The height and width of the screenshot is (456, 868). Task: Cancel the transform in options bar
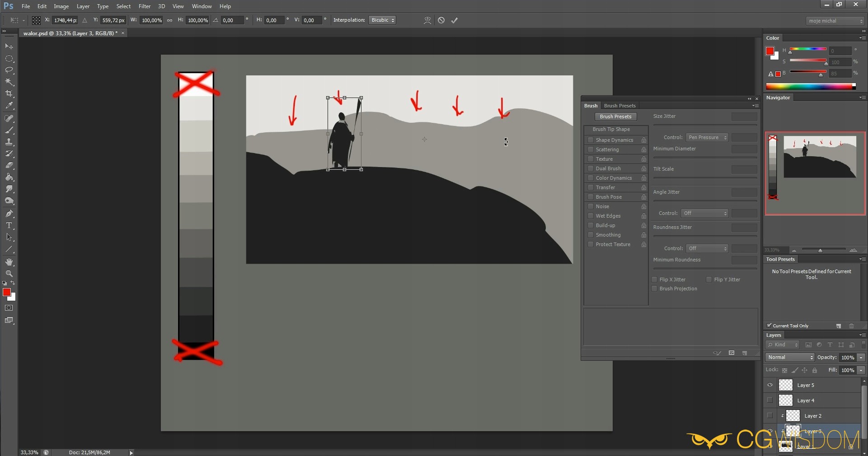click(441, 20)
